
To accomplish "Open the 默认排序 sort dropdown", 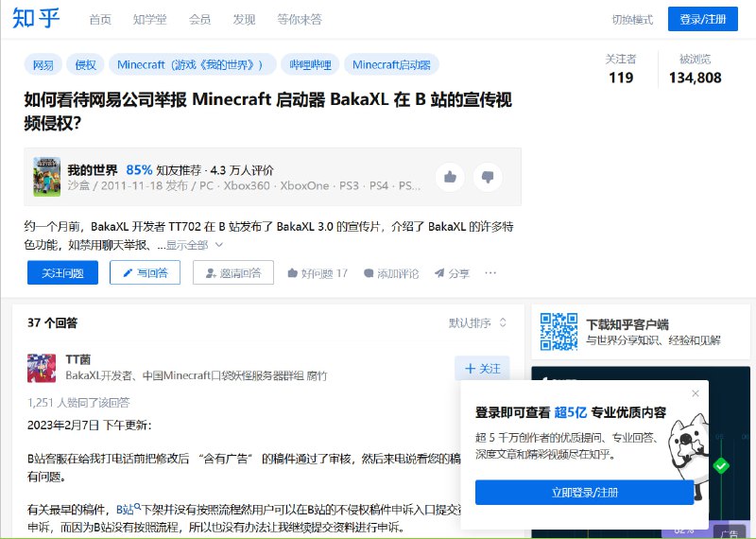I will click(x=478, y=322).
